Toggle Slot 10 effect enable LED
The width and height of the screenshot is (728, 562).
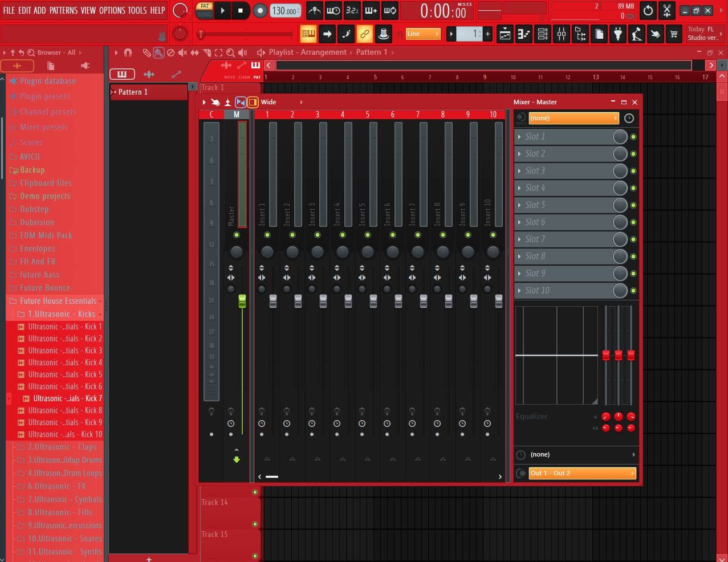click(633, 291)
